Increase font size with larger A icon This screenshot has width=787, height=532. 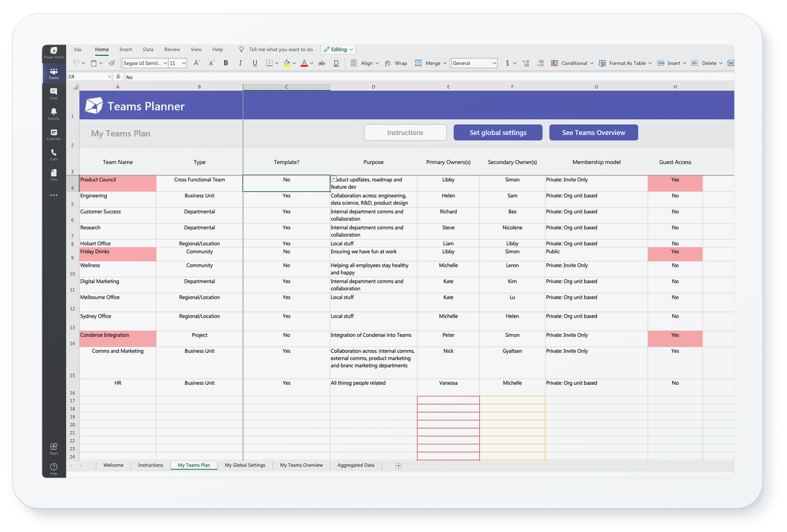click(197, 63)
